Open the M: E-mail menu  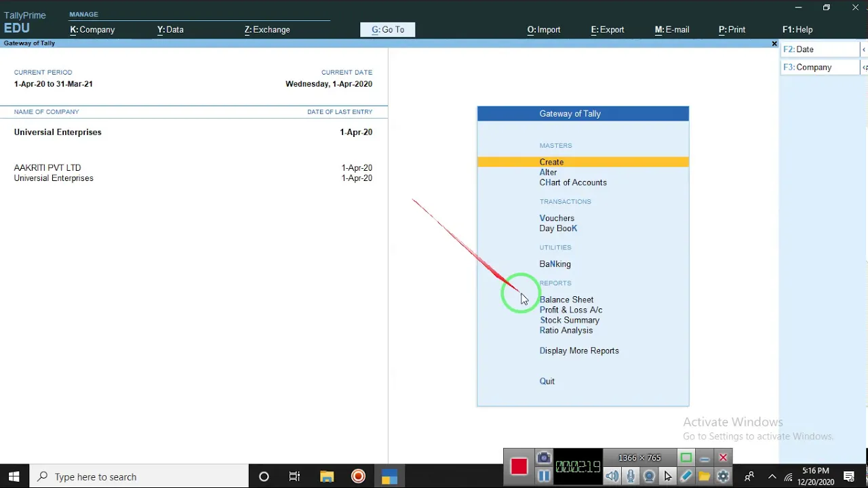[x=672, y=29]
